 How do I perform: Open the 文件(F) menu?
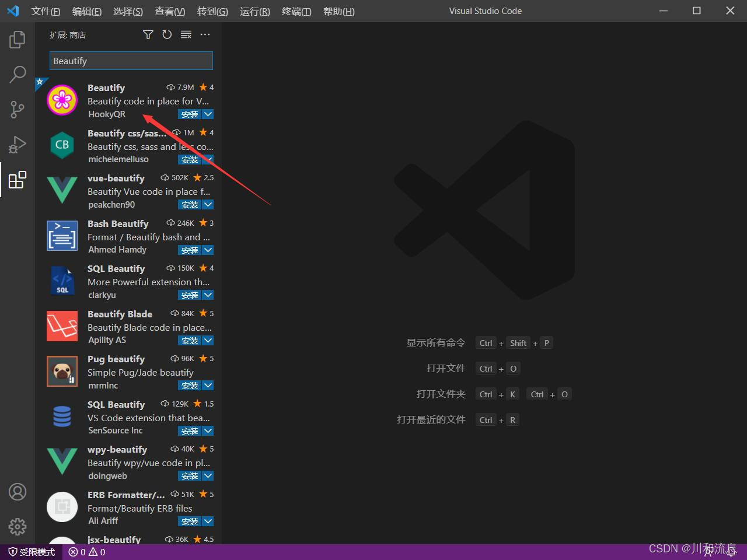tap(46, 11)
